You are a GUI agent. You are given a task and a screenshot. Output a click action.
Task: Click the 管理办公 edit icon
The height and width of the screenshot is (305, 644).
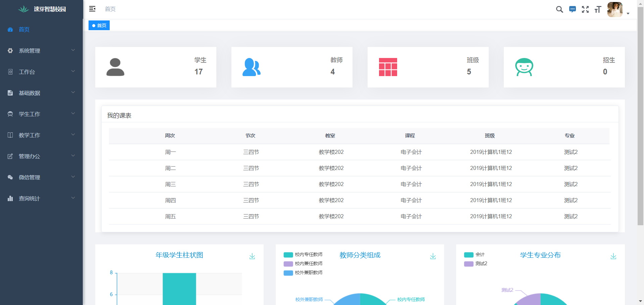pos(10,156)
